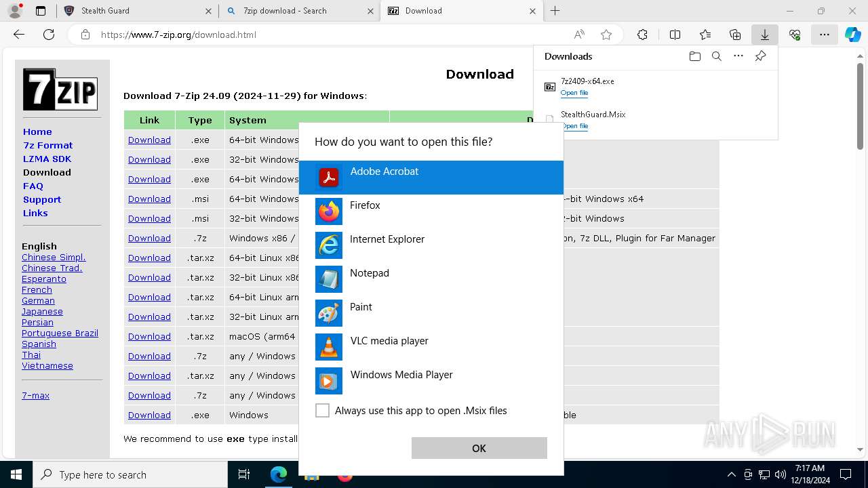Select Adobe Acrobat to open the file

click(431, 178)
